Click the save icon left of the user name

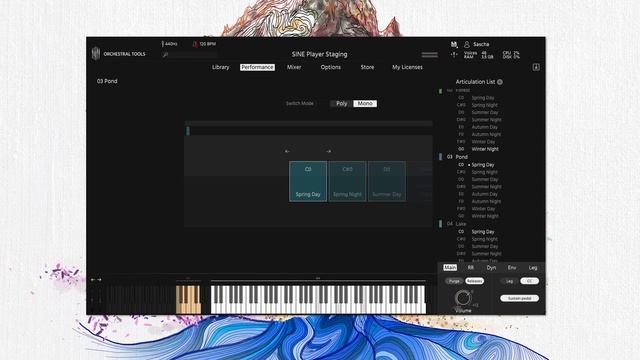click(454, 44)
